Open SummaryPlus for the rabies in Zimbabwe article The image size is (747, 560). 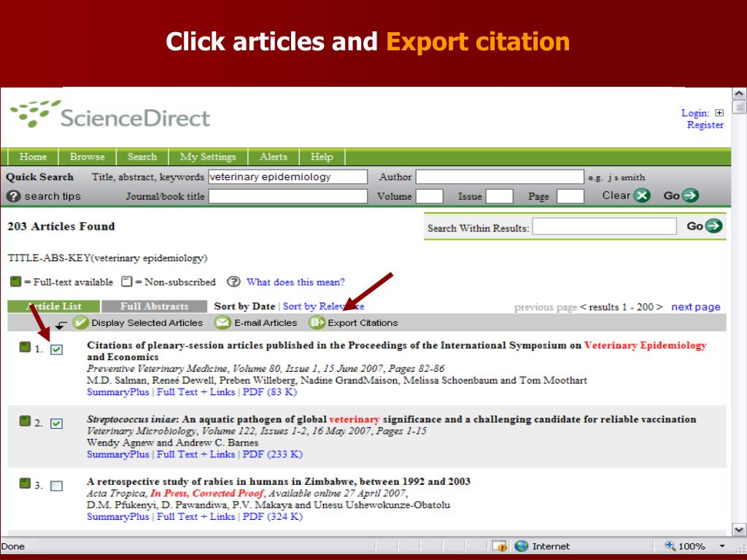point(117,517)
